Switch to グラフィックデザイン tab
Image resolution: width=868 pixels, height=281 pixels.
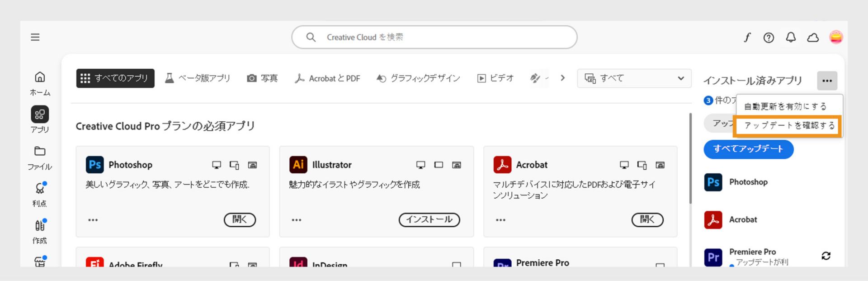(418, 78)
